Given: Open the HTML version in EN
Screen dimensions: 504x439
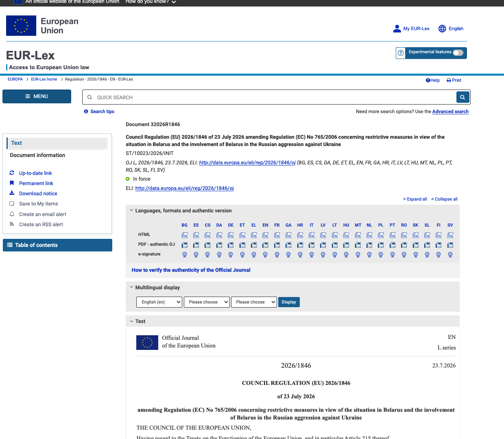Looking at the screenshot, I should click(265, 235).
